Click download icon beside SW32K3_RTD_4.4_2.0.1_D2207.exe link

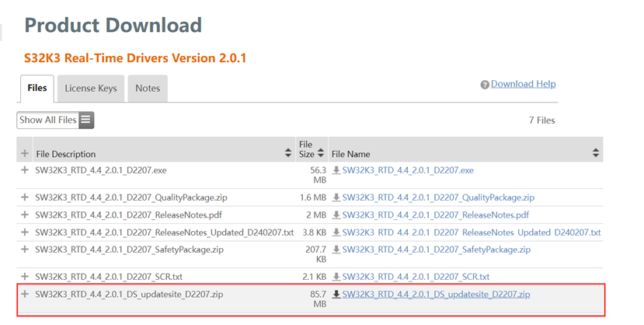[x=336, y=170]
